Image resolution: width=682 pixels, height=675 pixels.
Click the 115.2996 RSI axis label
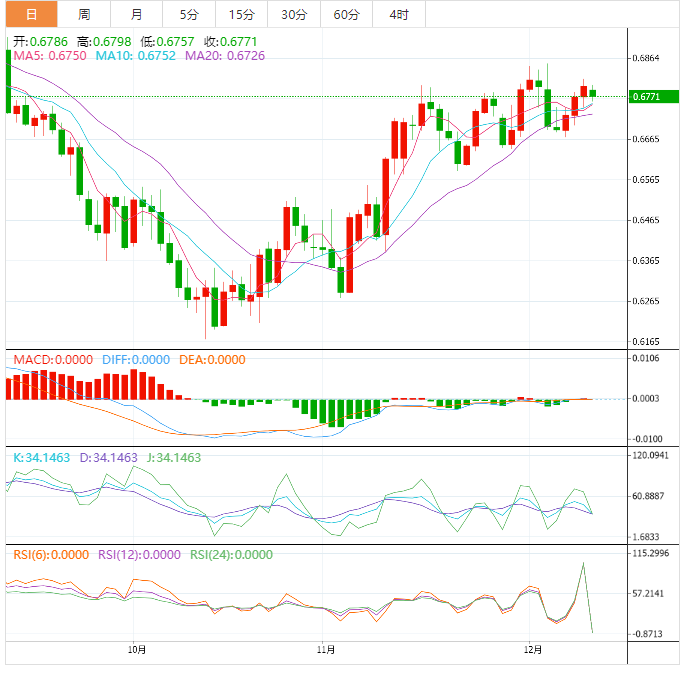pos(650,553)
